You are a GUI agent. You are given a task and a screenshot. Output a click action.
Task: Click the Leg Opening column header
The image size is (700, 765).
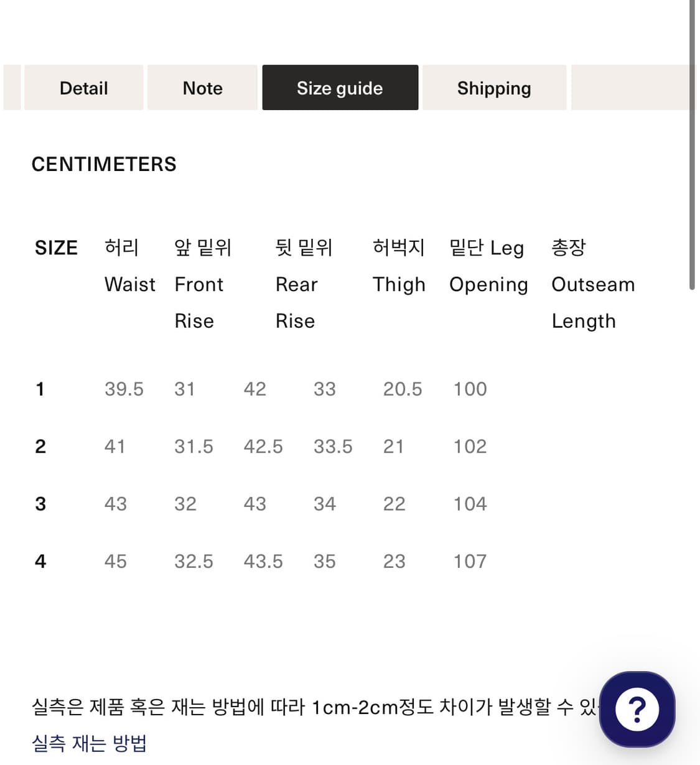(488, 266)
